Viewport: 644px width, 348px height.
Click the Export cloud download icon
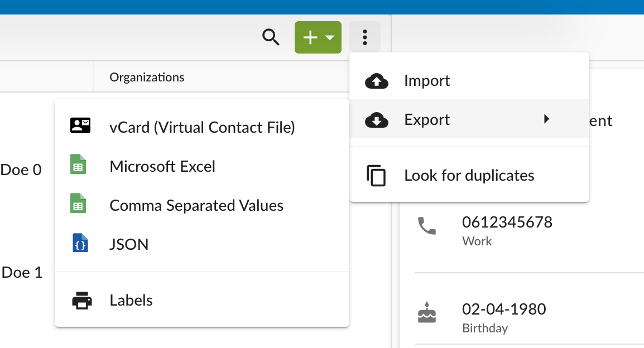[x=377, y=119]
